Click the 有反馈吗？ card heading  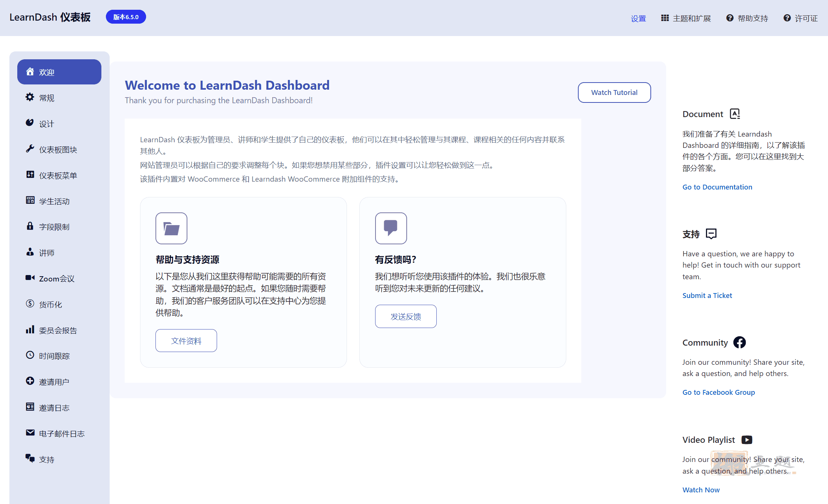396,259
